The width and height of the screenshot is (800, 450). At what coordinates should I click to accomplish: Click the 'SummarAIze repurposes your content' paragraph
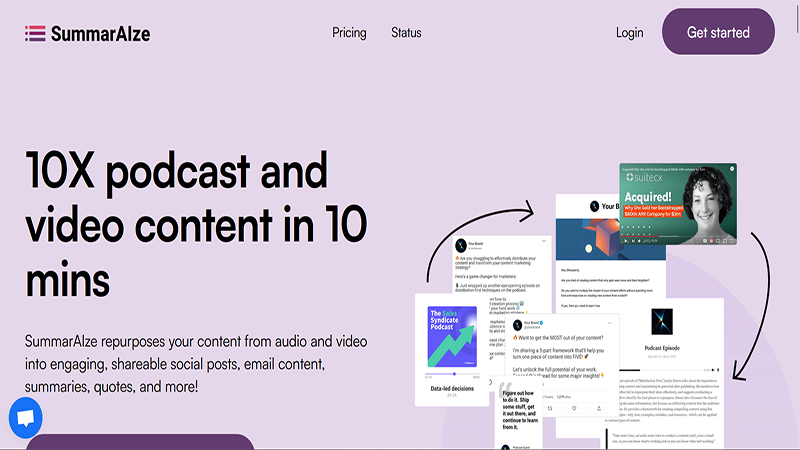click(196, 364)
